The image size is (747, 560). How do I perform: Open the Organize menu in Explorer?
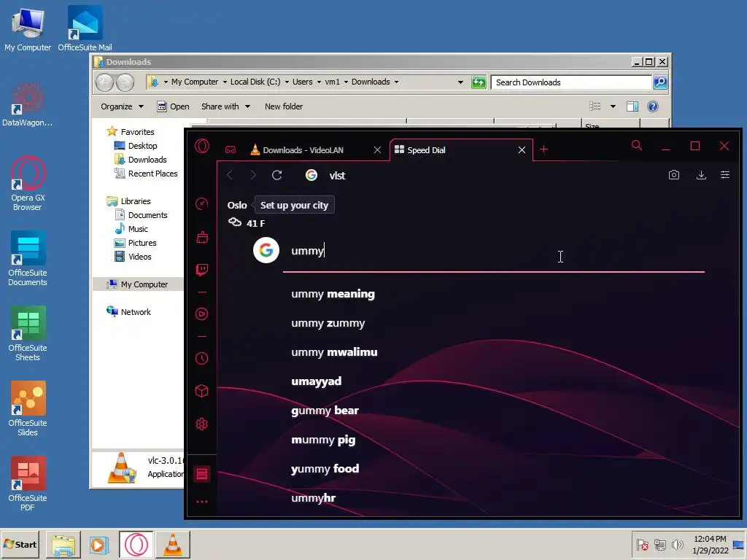point(122,106)
